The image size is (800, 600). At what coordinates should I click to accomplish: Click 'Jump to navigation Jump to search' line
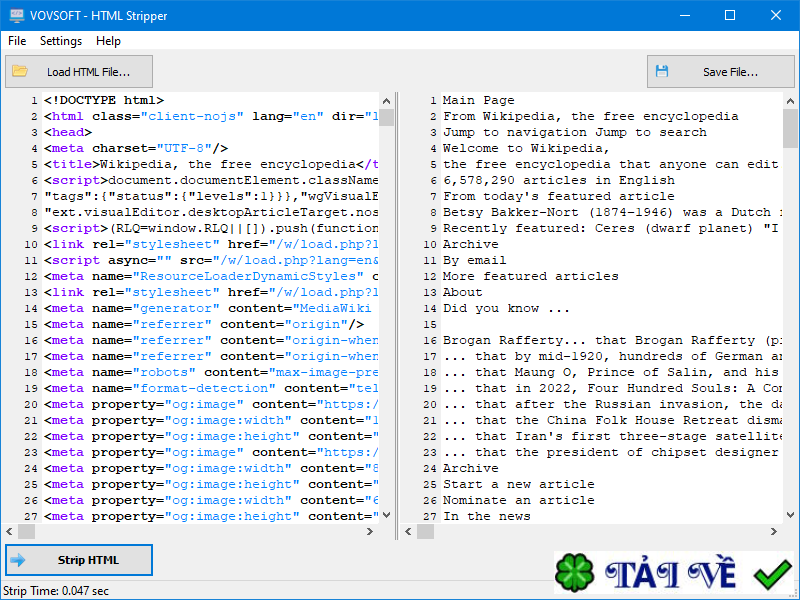tap(574, 133)
